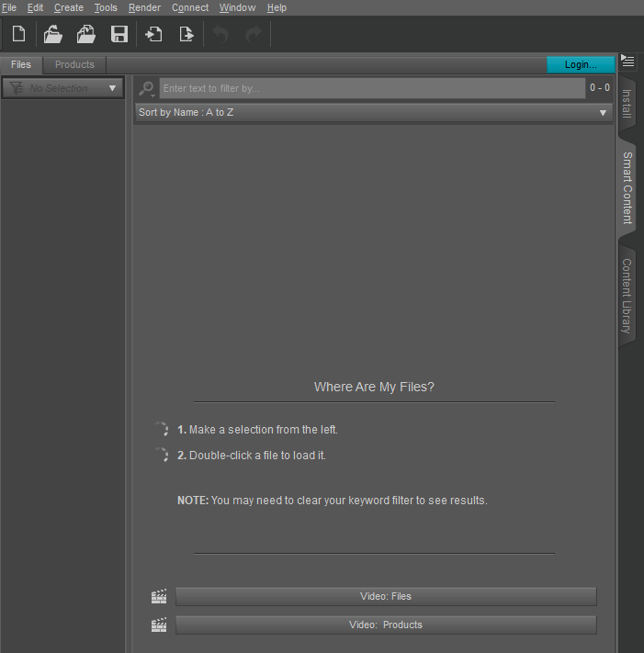Open the Create menu
This screenshot has height=653, width=644.
[69, 7]
